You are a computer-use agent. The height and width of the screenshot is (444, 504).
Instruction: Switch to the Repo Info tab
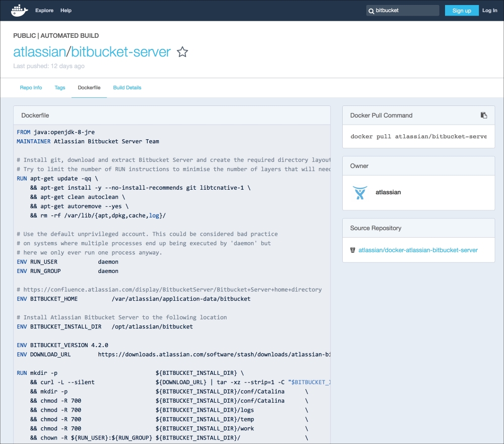pos(31,88)
